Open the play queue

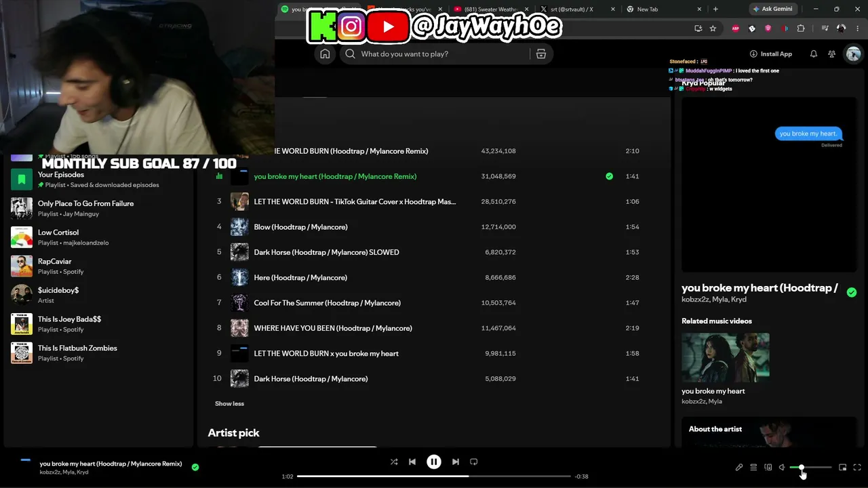753,468
